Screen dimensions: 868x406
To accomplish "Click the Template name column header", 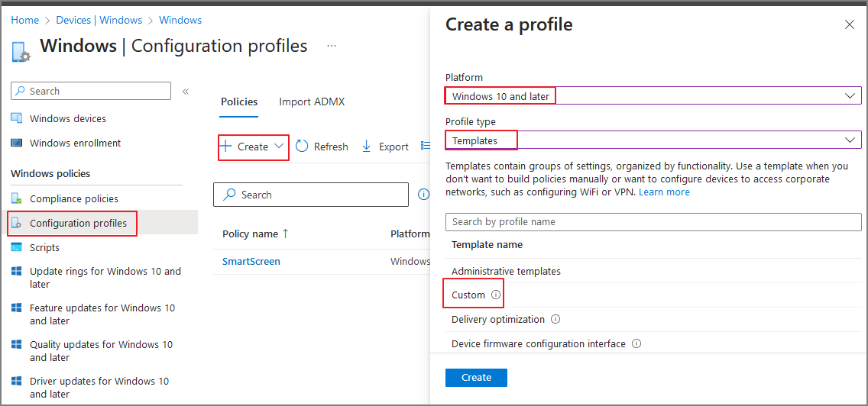I will (487, 244).
